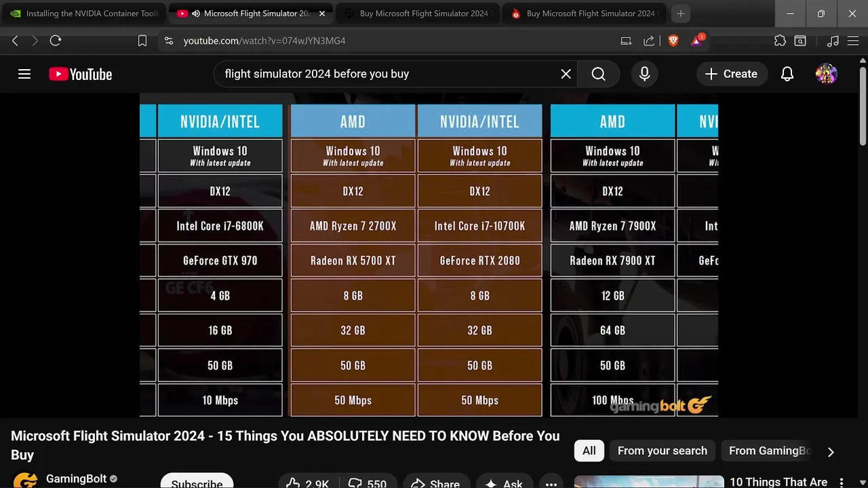Select the From your search chip
This screenshot has height=488, width=868.
663,451
